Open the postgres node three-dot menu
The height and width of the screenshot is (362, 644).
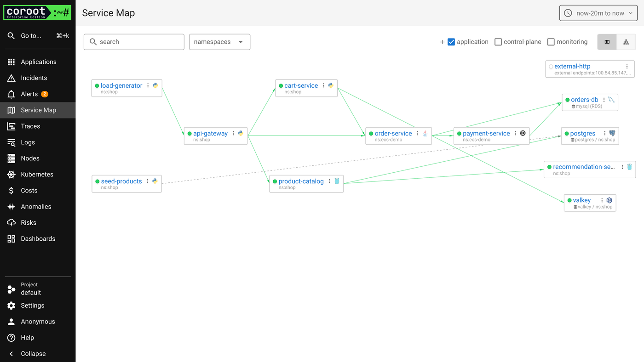point(605,133)
